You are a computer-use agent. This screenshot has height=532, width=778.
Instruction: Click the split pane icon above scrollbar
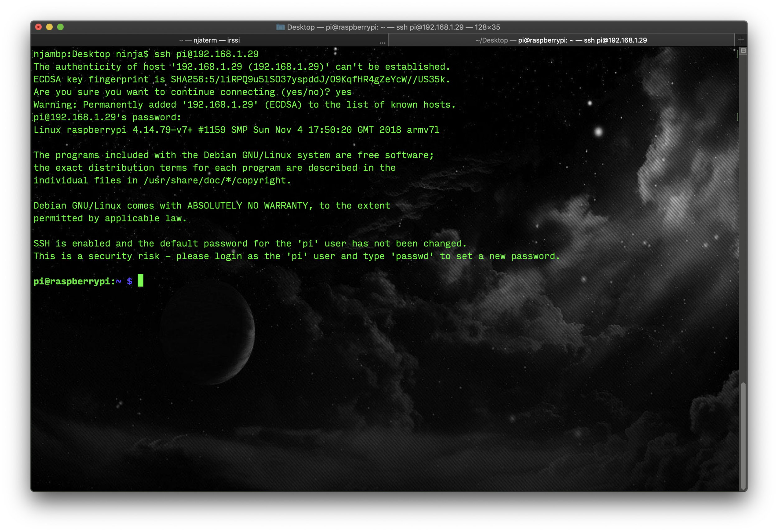click(743, 51)
